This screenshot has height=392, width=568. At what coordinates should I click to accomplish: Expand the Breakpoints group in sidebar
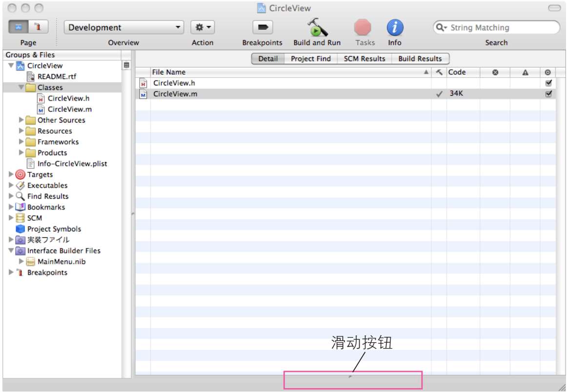pos(11,272)
